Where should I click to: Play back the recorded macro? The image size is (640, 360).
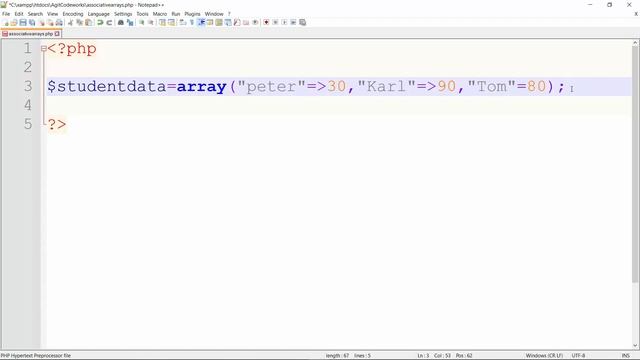tap(284, 22)
